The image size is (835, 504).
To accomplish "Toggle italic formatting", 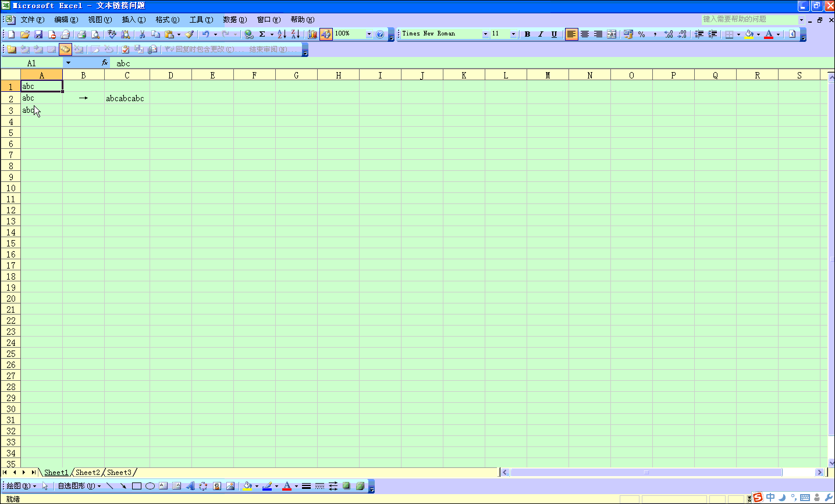I will (x=541, y=34).
